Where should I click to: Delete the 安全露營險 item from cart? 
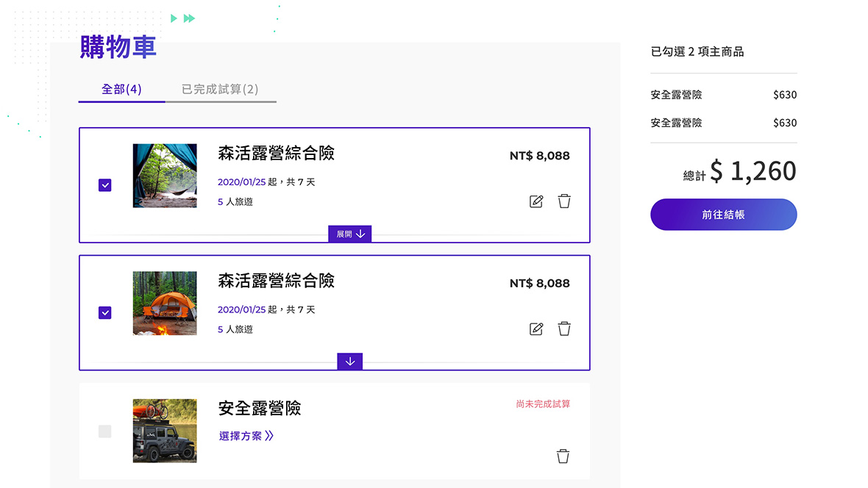click(x=563, y=456)
